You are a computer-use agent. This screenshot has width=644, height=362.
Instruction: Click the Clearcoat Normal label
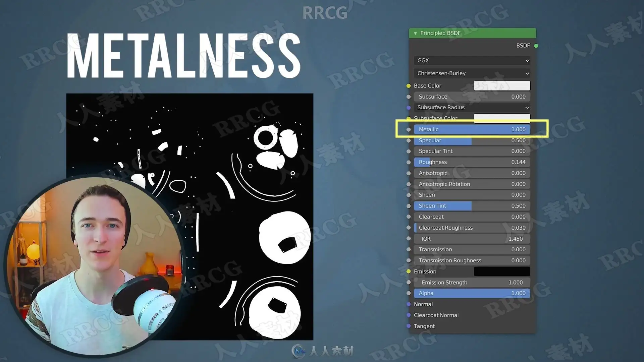(436, 315)
